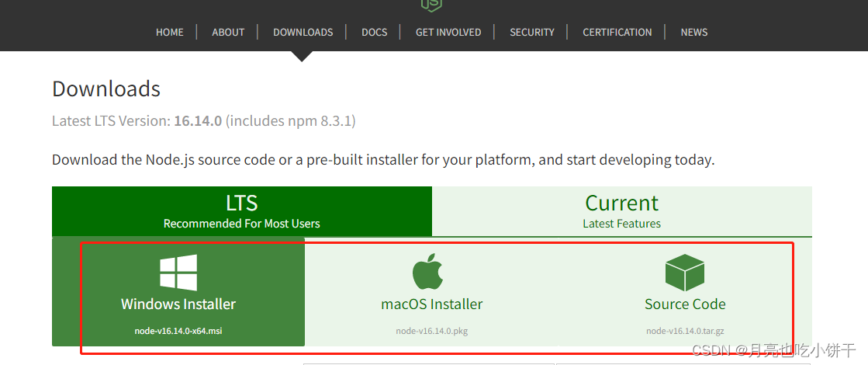Switch to the LTS tab

pyautogui.click(x=242, y=211)
